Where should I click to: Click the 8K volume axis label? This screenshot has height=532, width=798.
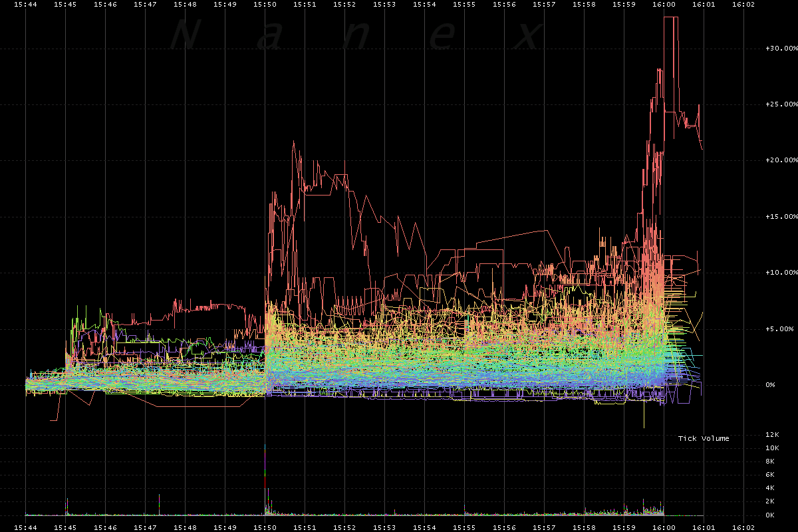(770, 462)
